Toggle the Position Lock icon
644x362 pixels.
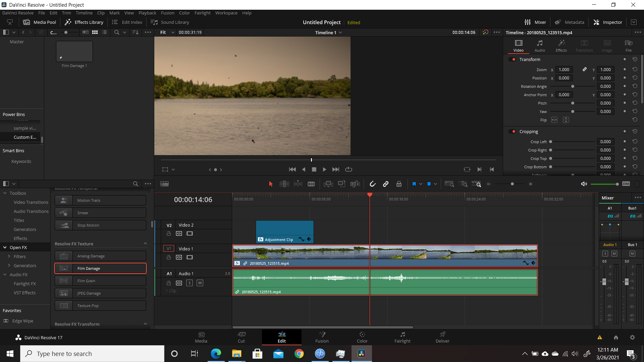[x=399, y=184]
